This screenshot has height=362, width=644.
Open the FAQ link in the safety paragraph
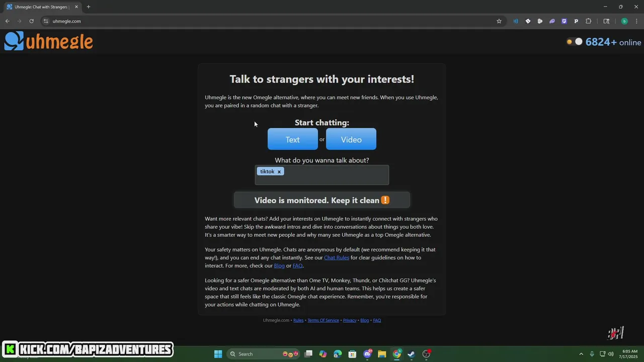tap(298, 265)
